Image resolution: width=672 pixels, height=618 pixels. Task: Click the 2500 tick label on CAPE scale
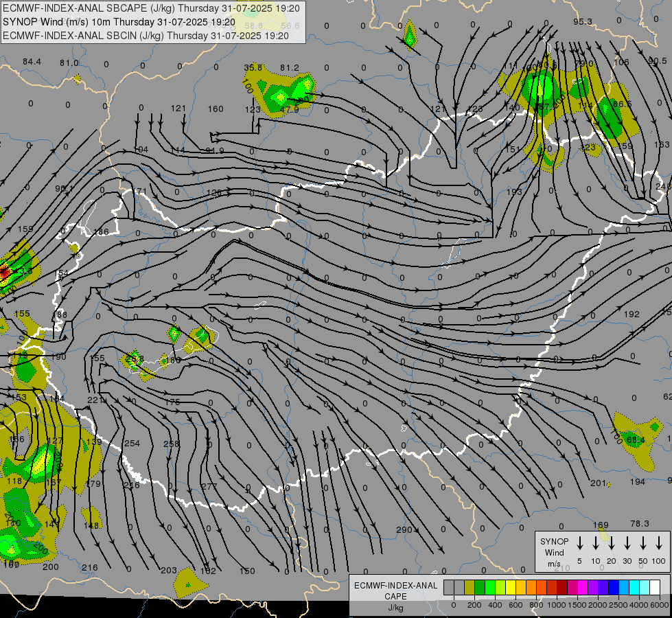pos(618,605)
